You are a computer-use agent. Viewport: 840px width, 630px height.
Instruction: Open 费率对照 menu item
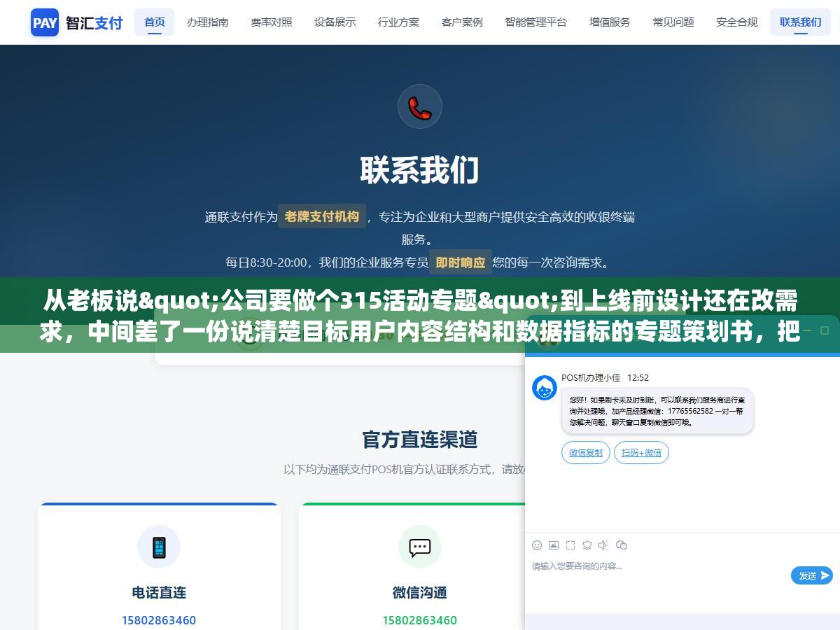(271, 22)
